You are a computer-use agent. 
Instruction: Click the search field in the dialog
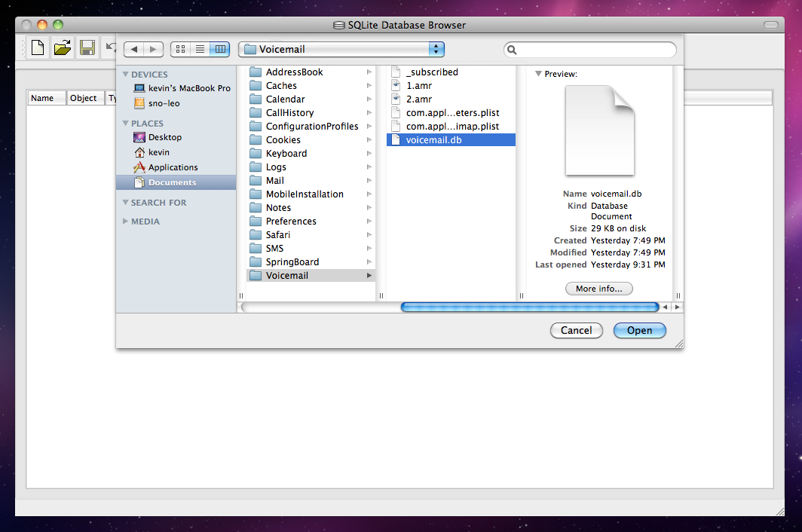pos(589,50)
